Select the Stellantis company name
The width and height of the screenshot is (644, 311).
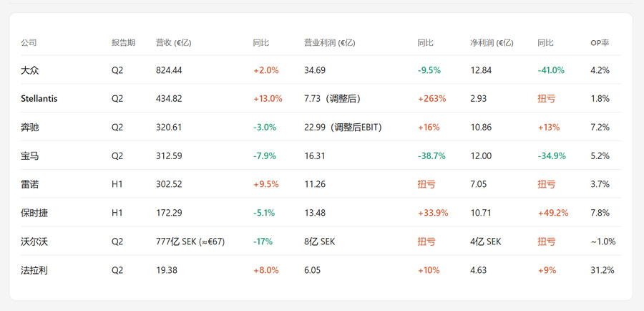(x=39, y=99)
